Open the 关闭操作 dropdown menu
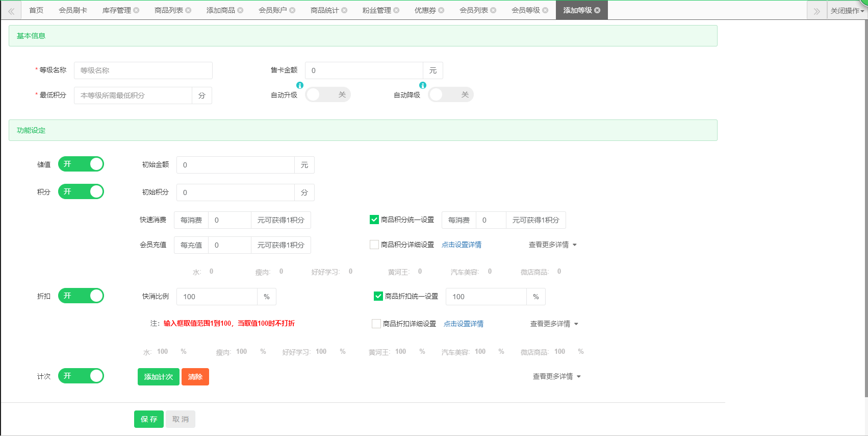 (847, 10)
